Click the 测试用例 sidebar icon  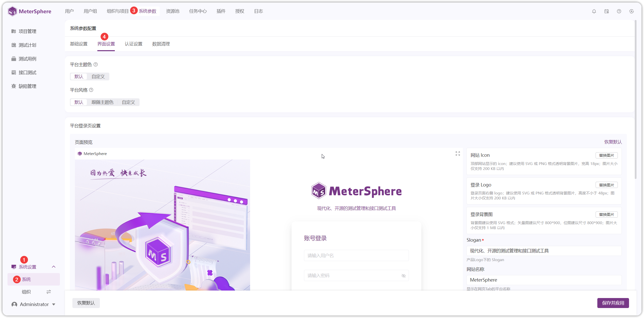point(14,59)
